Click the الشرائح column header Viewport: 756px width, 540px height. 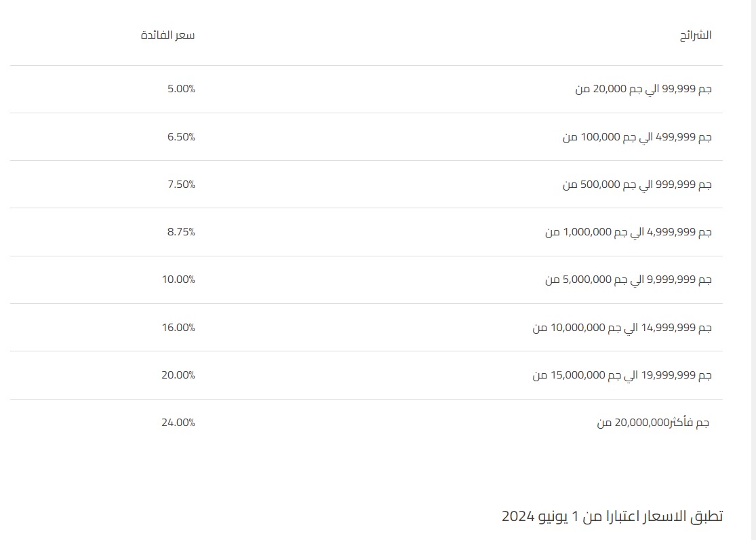coord(696,35)
